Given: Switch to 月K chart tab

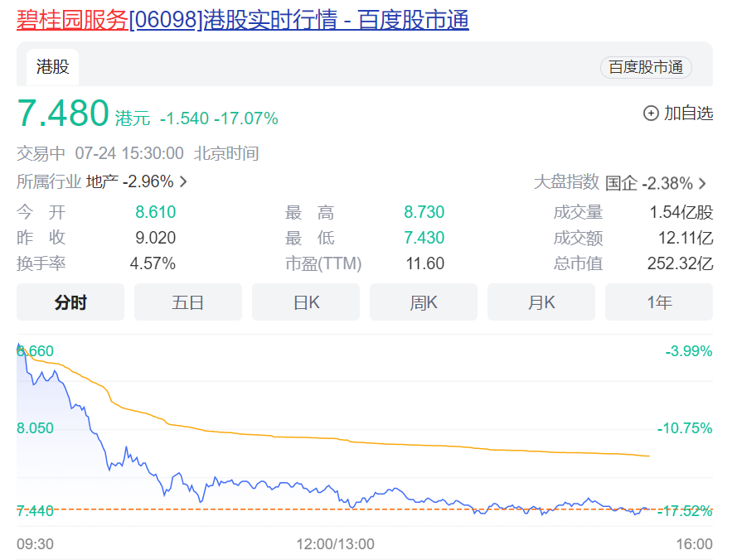Looking at the screenshot, I should 541,302.
